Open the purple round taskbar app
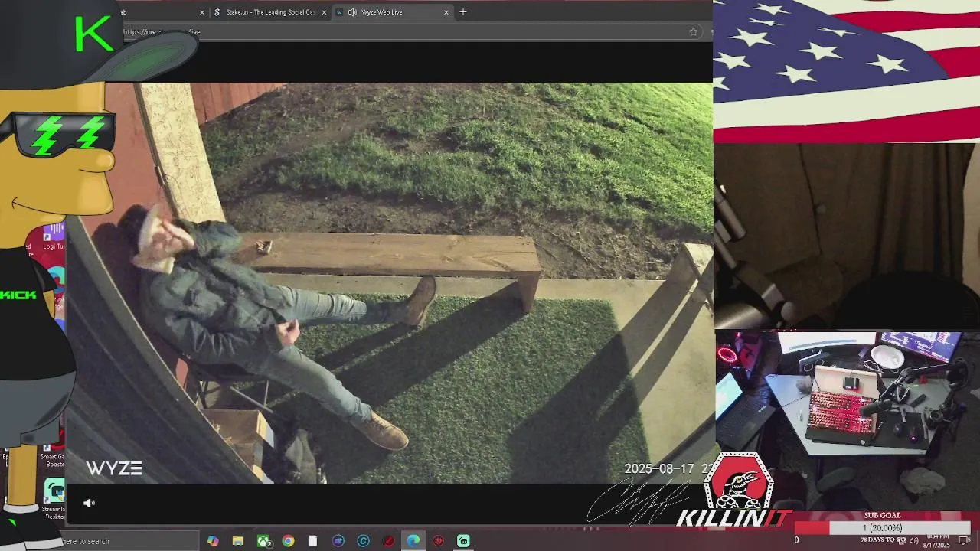The image size is (980, 551). point(338,541)
